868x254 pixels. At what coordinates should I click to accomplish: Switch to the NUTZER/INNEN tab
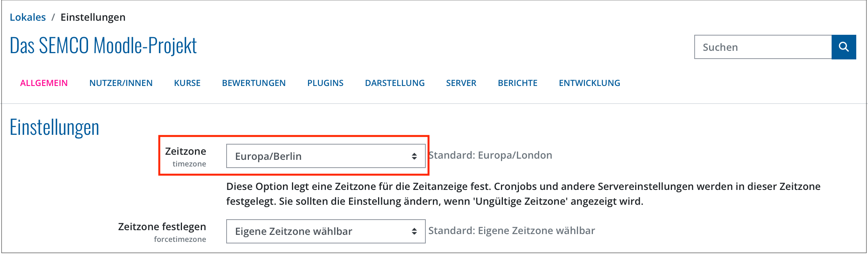[121, 83]
